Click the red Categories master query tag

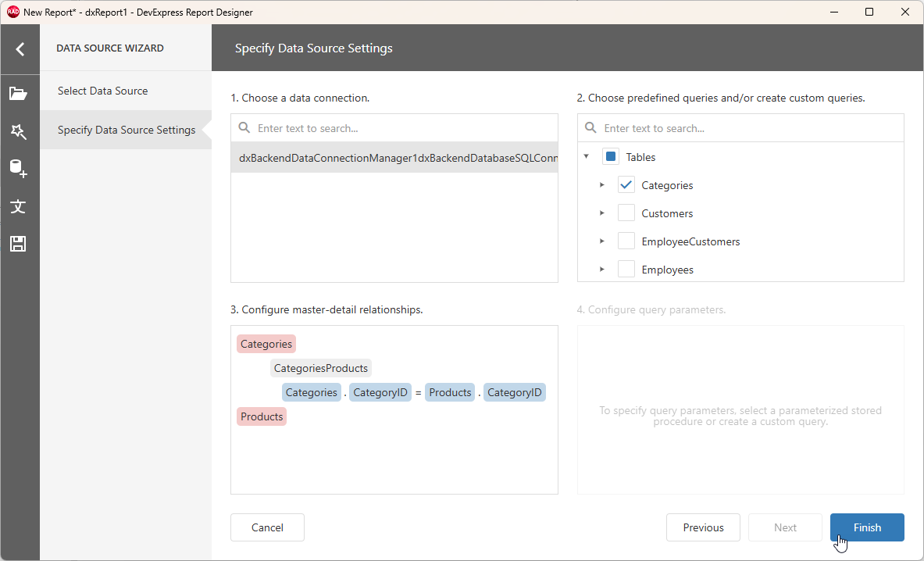(266, 344)
